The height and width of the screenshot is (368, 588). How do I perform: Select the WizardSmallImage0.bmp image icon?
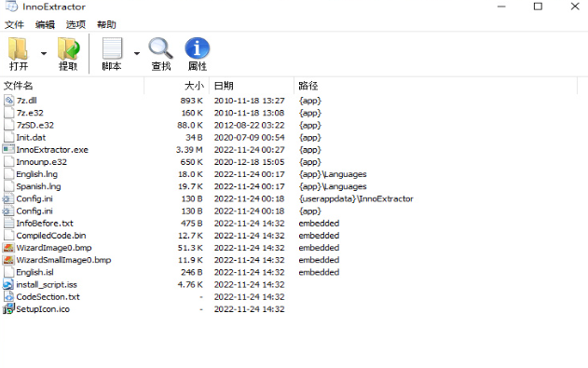click(x=8, y=260)
